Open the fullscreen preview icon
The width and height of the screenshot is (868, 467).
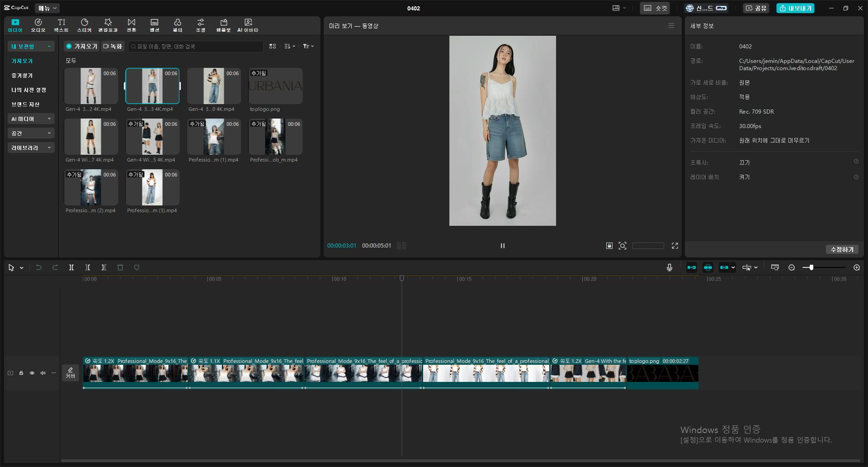click(x=675, y=246)
